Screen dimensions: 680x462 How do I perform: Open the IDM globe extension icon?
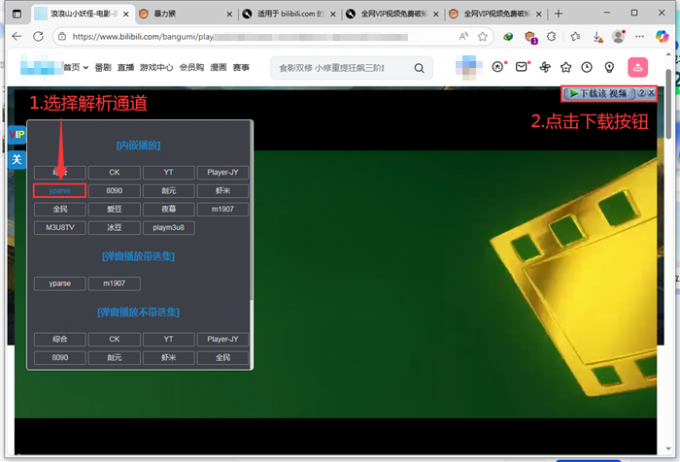pyautogui.click(x=508, y=37)
